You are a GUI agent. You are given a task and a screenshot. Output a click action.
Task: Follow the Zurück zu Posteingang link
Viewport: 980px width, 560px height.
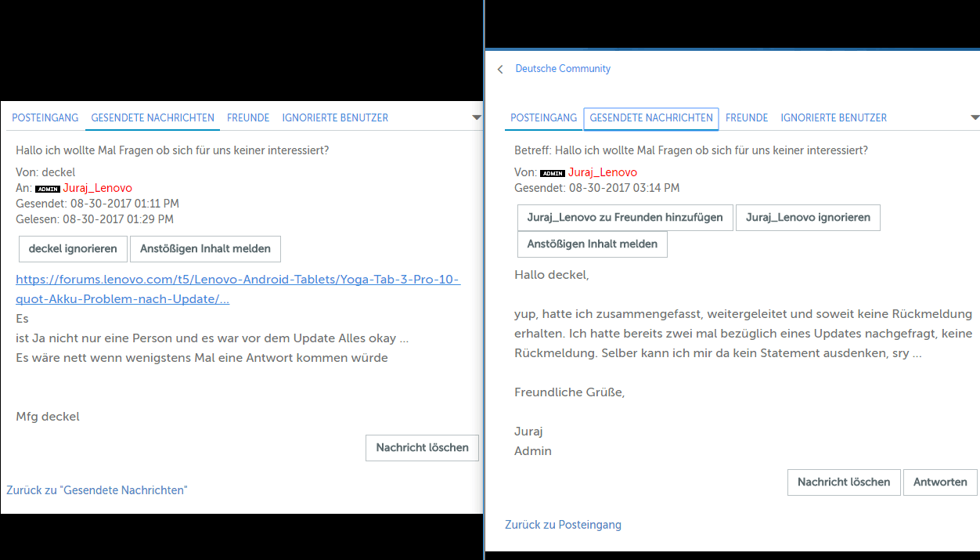coord(563,525)
